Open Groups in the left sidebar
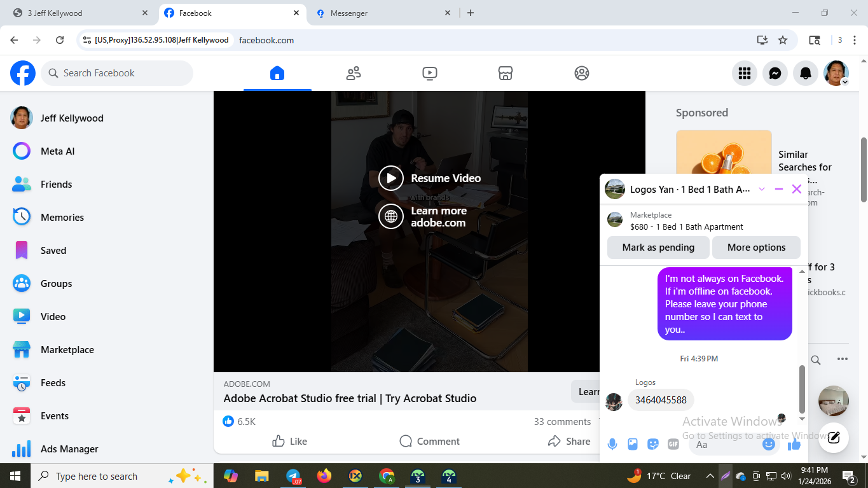This screenshot has width=868, height=488. (x=106, y=283)
